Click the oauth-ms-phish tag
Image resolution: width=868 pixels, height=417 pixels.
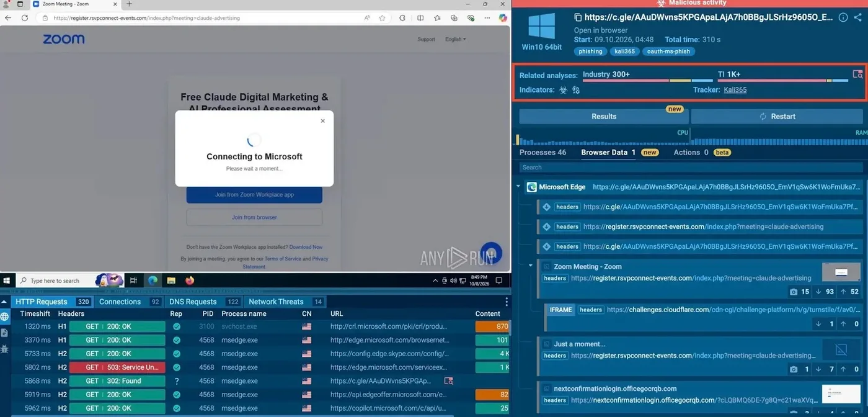(x=668, y=52)
